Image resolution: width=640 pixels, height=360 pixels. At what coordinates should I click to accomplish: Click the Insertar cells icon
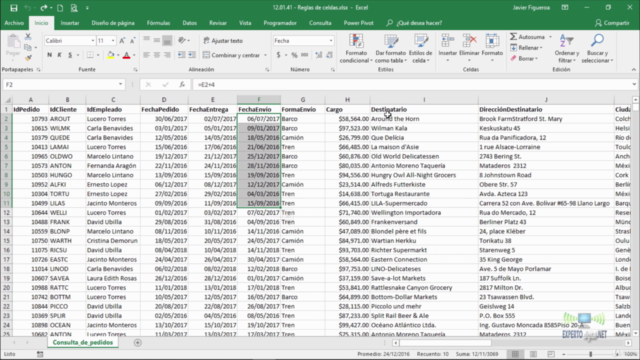pos(447,41)
